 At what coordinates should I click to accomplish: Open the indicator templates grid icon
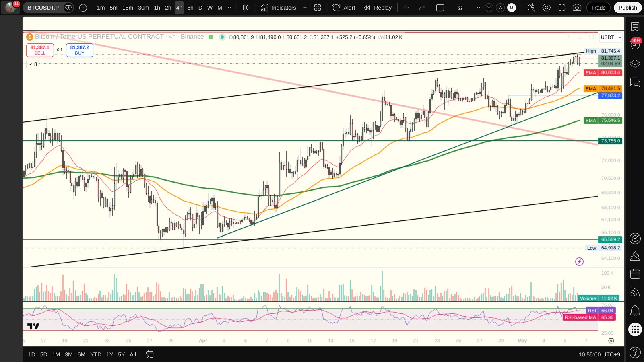click(x=318, y=8)
